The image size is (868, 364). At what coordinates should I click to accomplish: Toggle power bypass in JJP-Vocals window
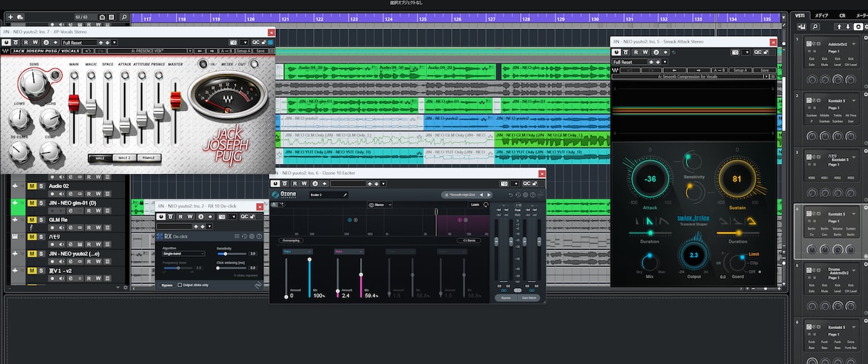click(x=8, y=43)
